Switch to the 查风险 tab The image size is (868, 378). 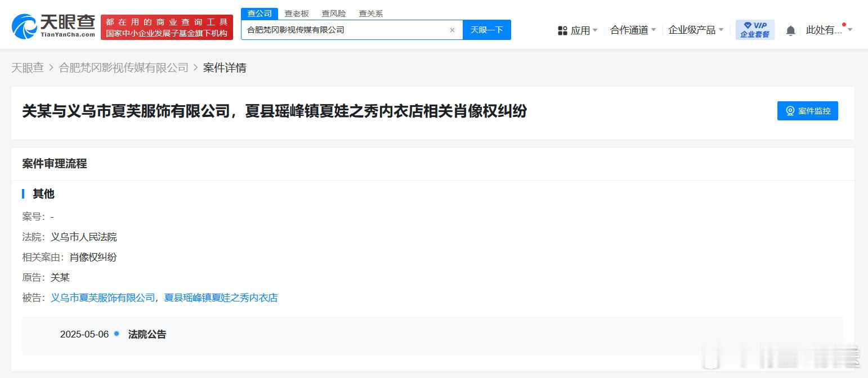(334, 13)
